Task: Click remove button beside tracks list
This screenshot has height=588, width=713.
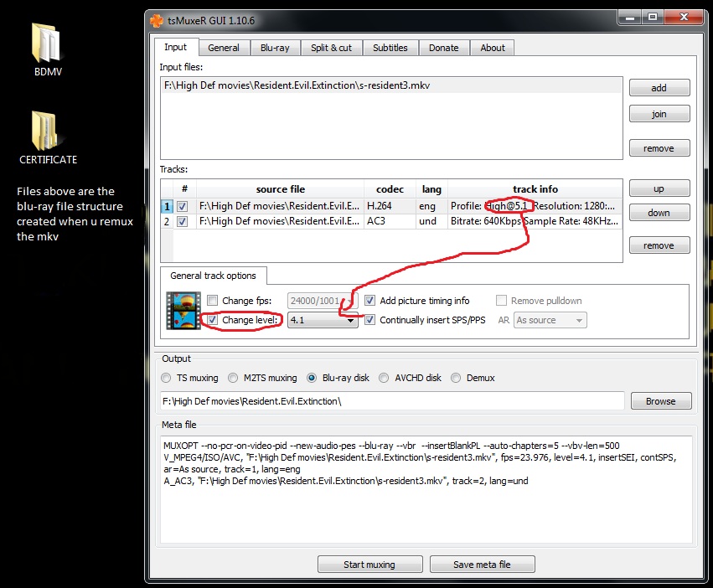Action: point(659,245)
